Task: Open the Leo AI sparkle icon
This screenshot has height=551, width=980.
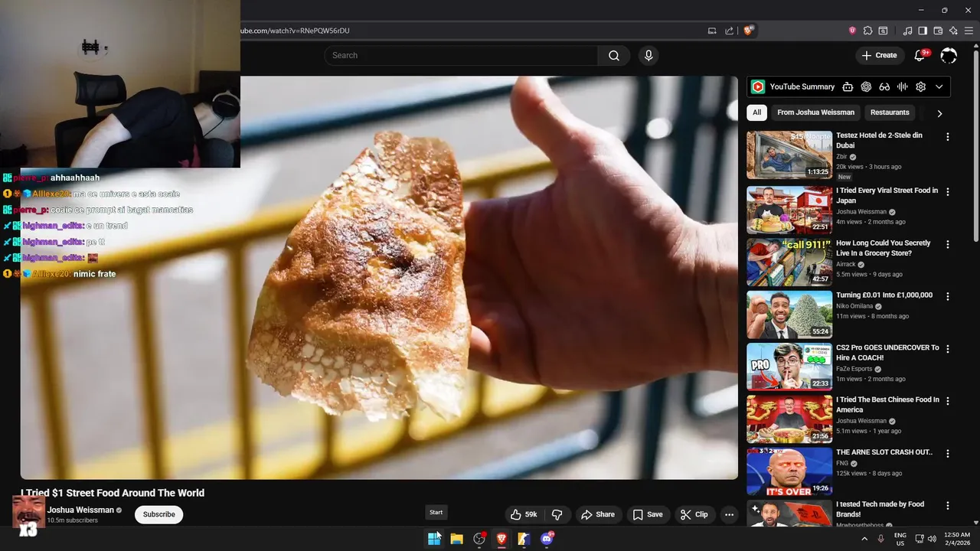Action: pyautogui.click(x=953, y=31)
